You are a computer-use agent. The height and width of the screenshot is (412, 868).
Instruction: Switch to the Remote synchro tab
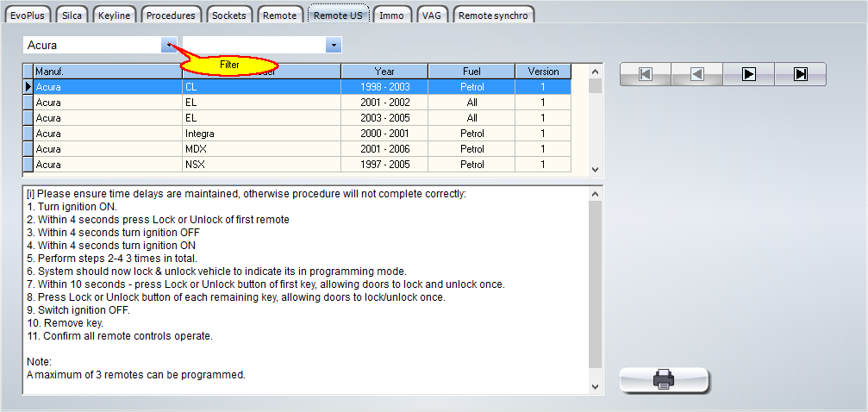[x=494, y=16]
